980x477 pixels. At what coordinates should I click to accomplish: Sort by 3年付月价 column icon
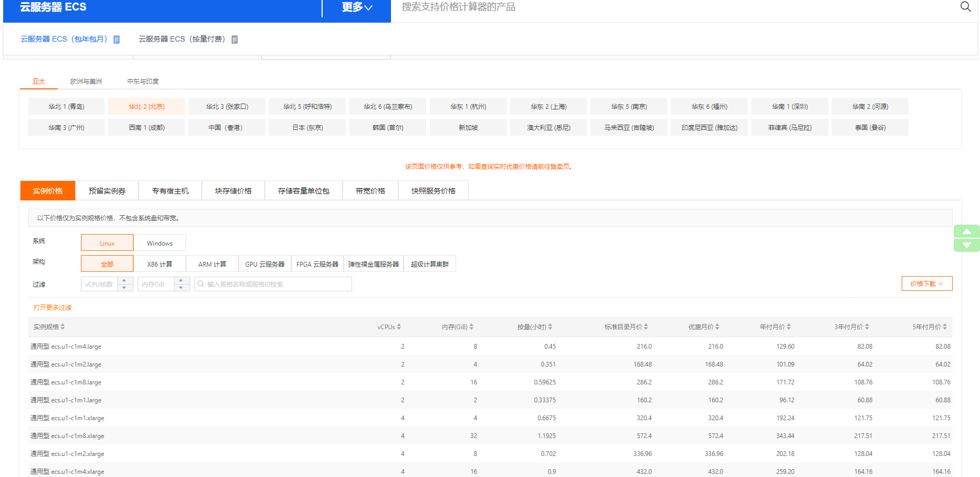pyautogui.click(x=867, y=327)
